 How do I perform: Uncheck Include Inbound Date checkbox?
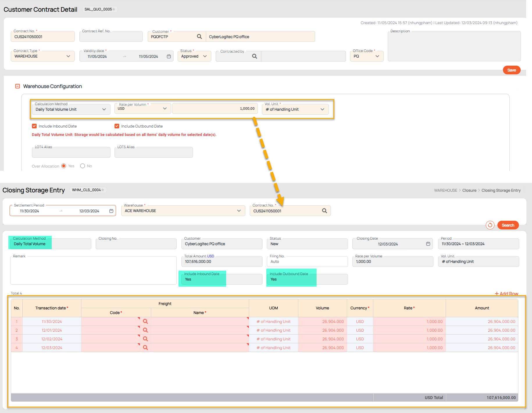[x=34, y=126]
